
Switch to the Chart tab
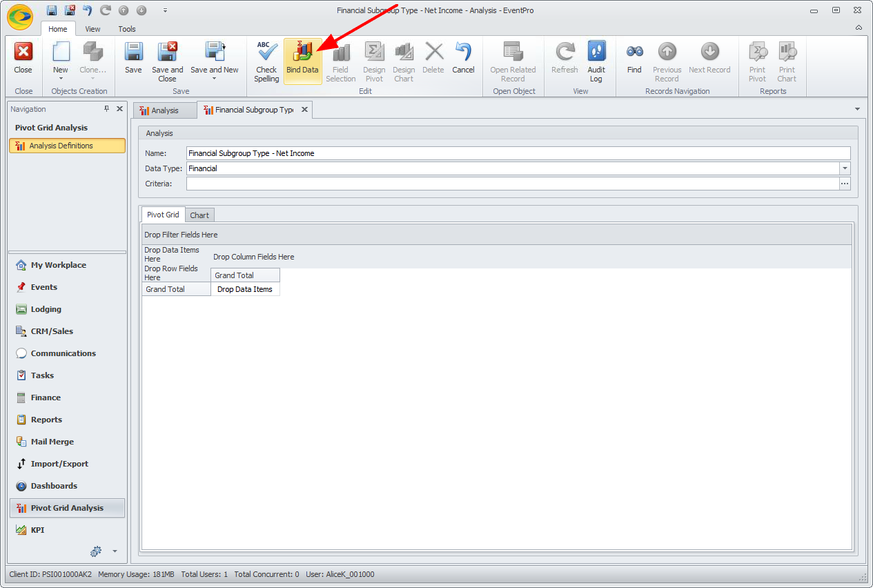point(199,215)
